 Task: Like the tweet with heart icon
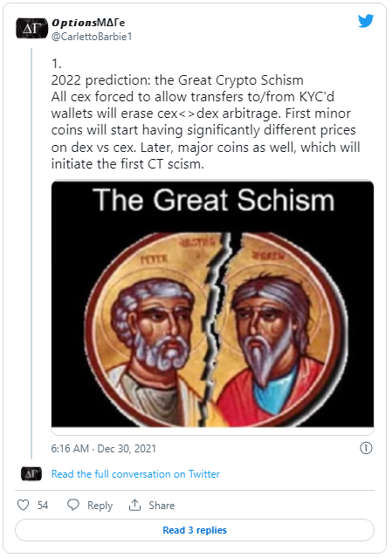[23, 505]
